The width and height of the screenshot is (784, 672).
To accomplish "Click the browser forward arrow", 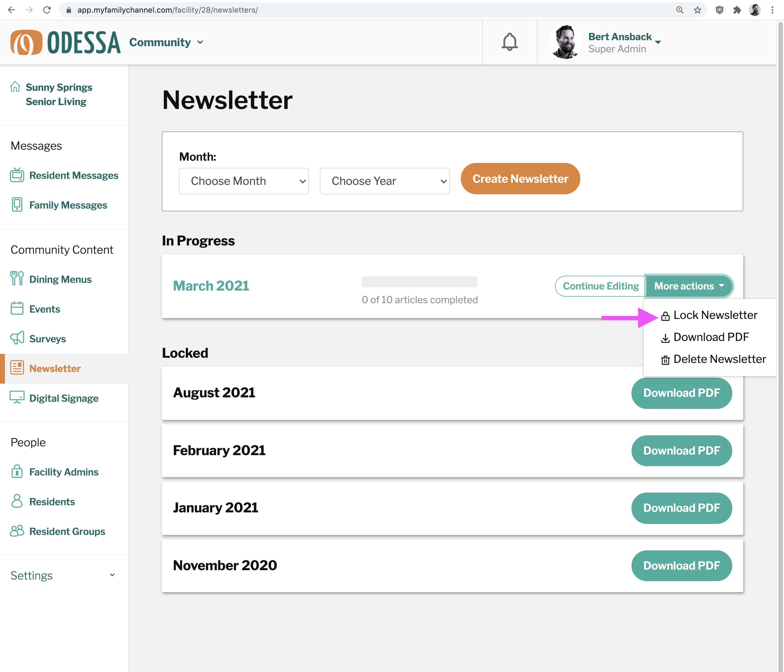I will click(x=29, y=10).
